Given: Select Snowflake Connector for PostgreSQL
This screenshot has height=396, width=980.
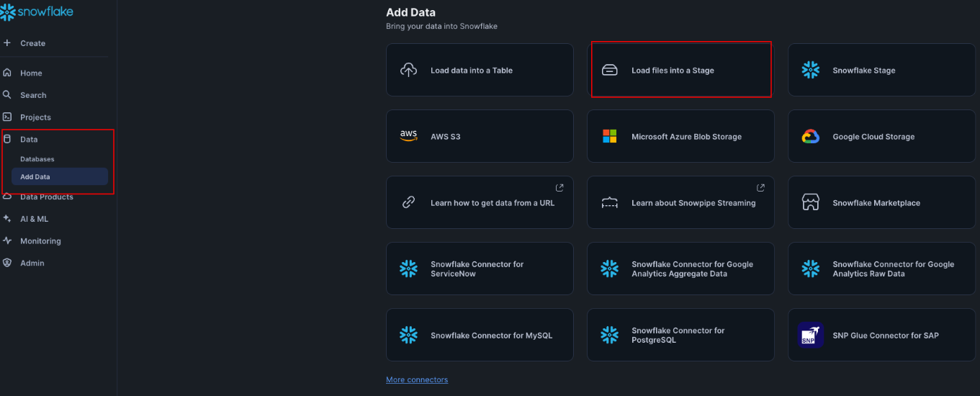Looking at the screenshot, I should (680, 335).
